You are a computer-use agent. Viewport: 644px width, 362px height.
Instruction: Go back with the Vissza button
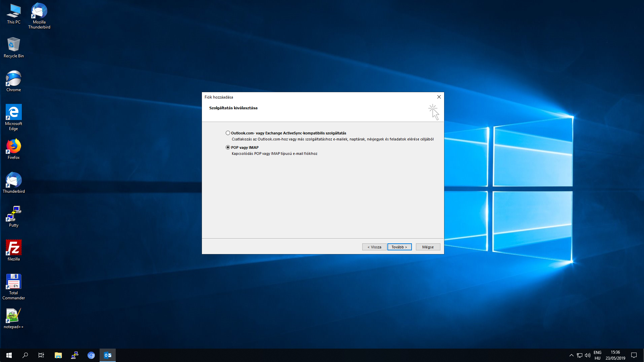pyautogui.click(x=374, y=247)
